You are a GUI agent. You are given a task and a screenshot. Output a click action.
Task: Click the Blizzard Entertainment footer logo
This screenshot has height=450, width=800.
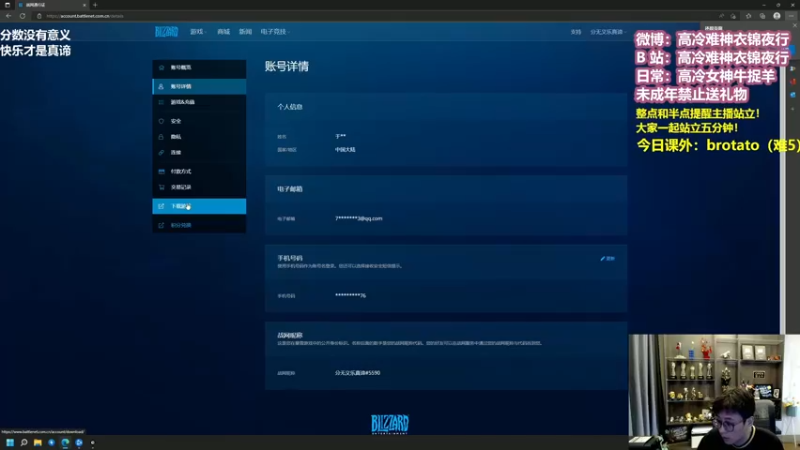point(390,424)
